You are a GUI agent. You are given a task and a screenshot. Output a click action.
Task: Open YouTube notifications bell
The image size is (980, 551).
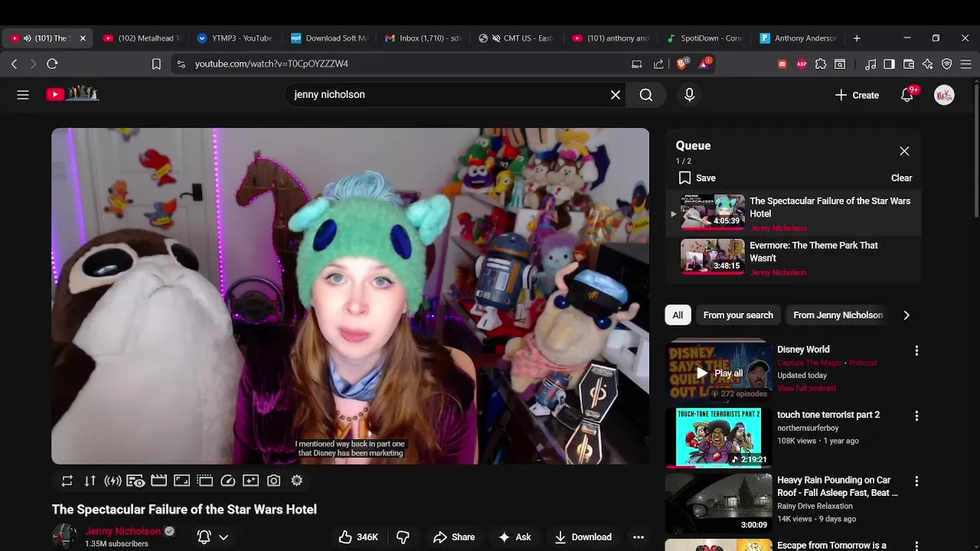(x=907, y=95)
